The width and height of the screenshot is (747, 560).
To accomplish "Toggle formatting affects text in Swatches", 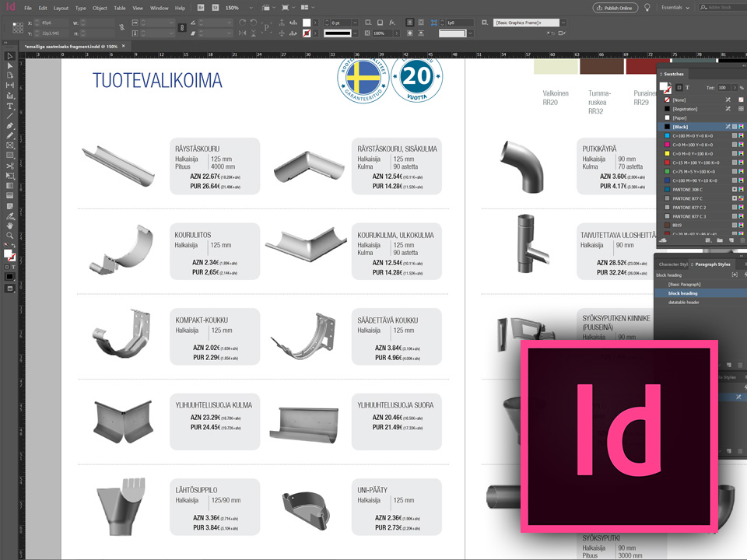I will (687, 88).
